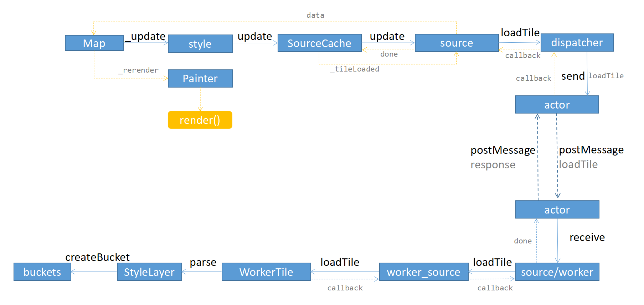
Task: Select the worker_source node
Action: click(423, 272)
